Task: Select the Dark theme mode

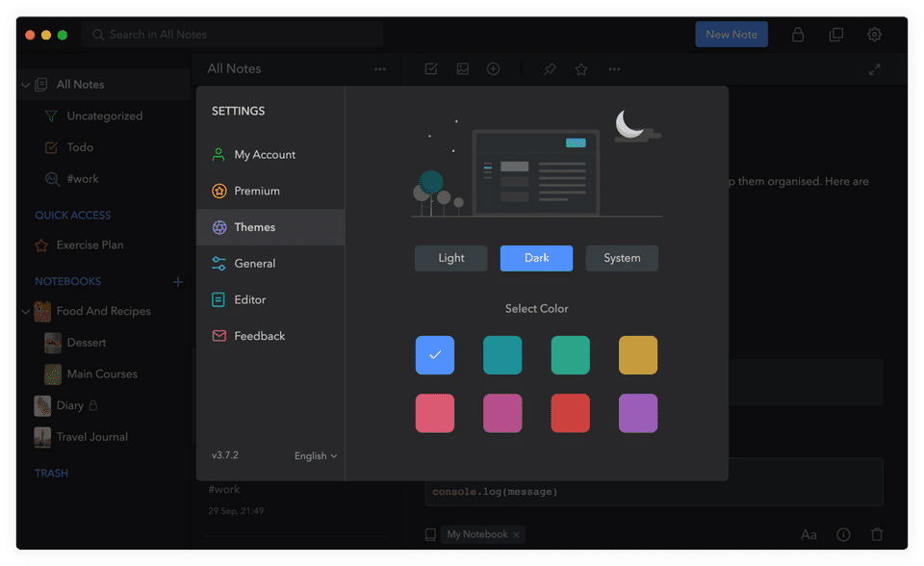Action: (x=536, y=258)
